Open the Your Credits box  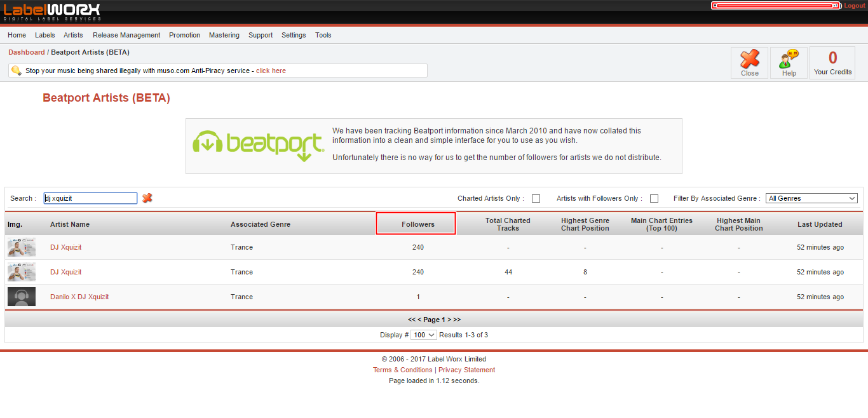[x=832, y=63]
